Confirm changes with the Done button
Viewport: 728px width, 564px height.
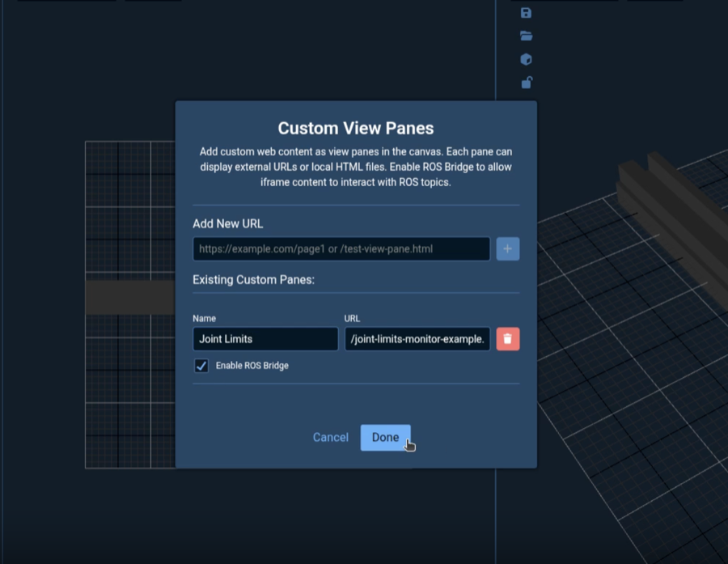tap(385, 437)
